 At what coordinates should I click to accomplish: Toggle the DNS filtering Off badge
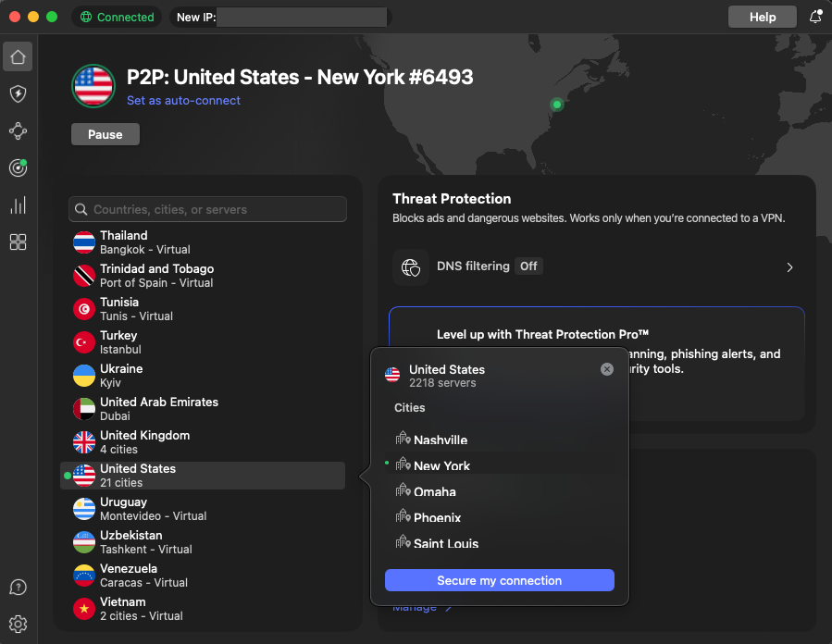click(x=528, y=266)
